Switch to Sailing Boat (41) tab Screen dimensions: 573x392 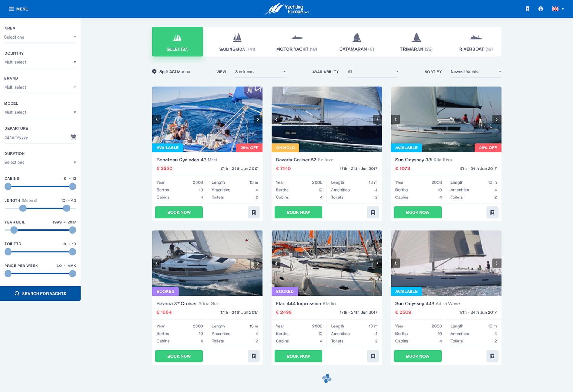pos(237,42)
